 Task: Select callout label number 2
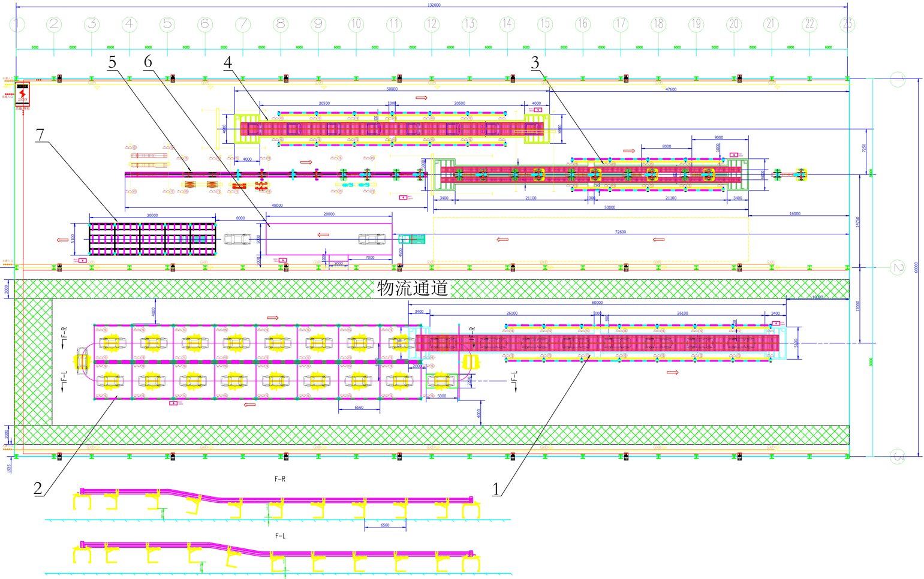pos(38,488)
